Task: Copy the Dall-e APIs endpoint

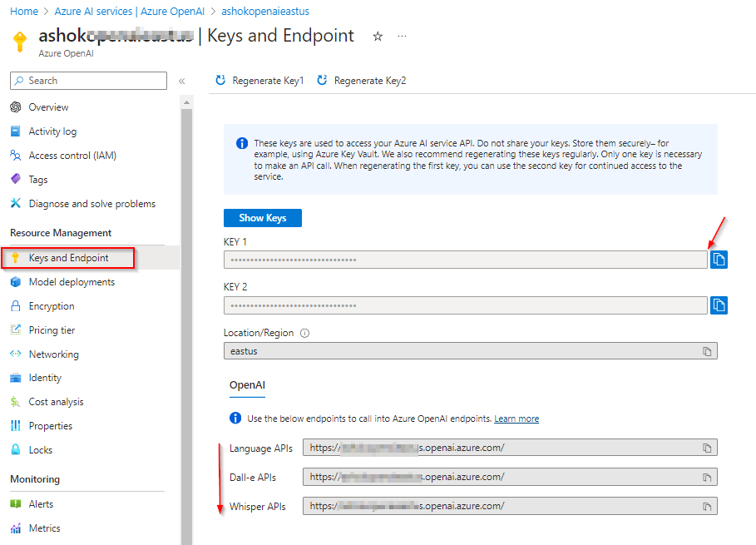Action: coord(707,477)
